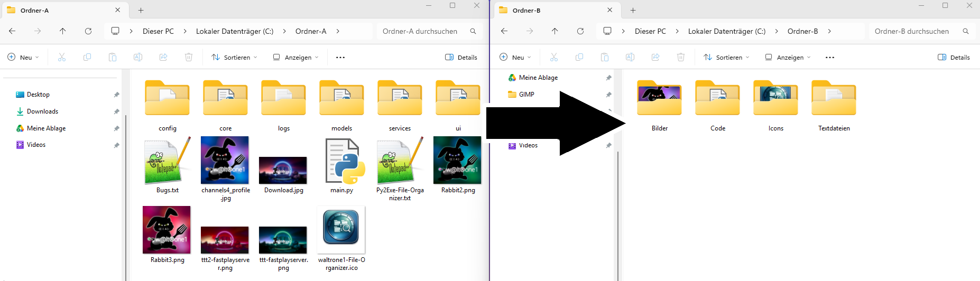This screenshot has height=281, width=980.
Task: Click the Ordner-B durchsuchen search field
Action: (x=912, y=31)
